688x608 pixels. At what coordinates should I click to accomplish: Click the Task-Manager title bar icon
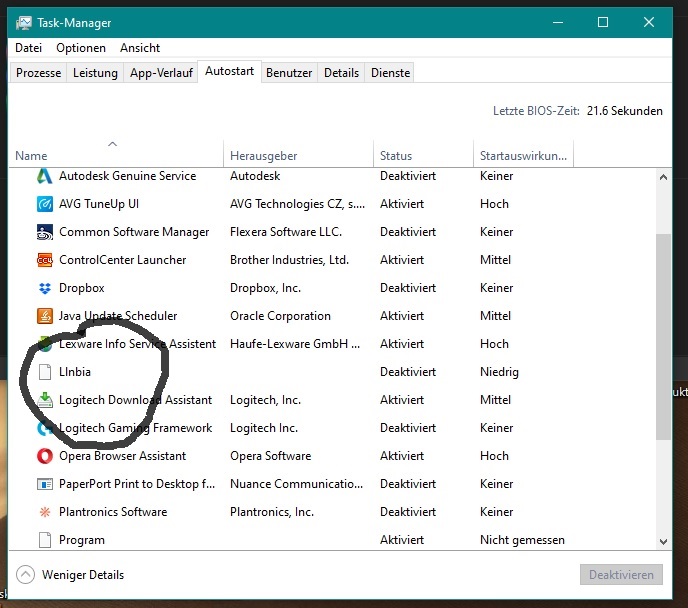(24, 23)
